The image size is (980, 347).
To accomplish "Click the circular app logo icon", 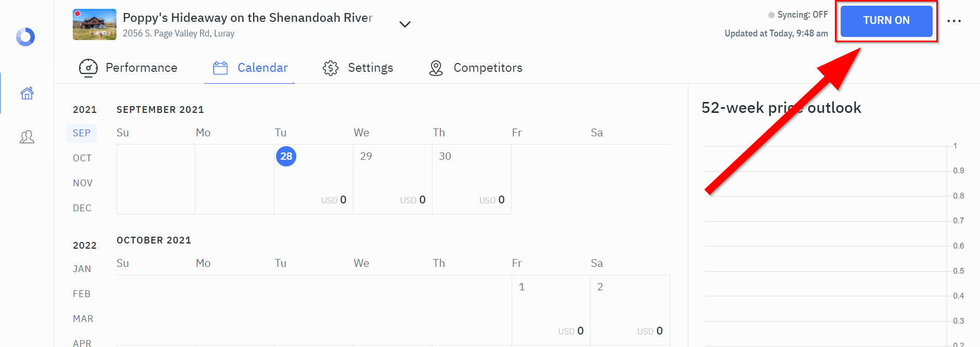I will 25,37.
